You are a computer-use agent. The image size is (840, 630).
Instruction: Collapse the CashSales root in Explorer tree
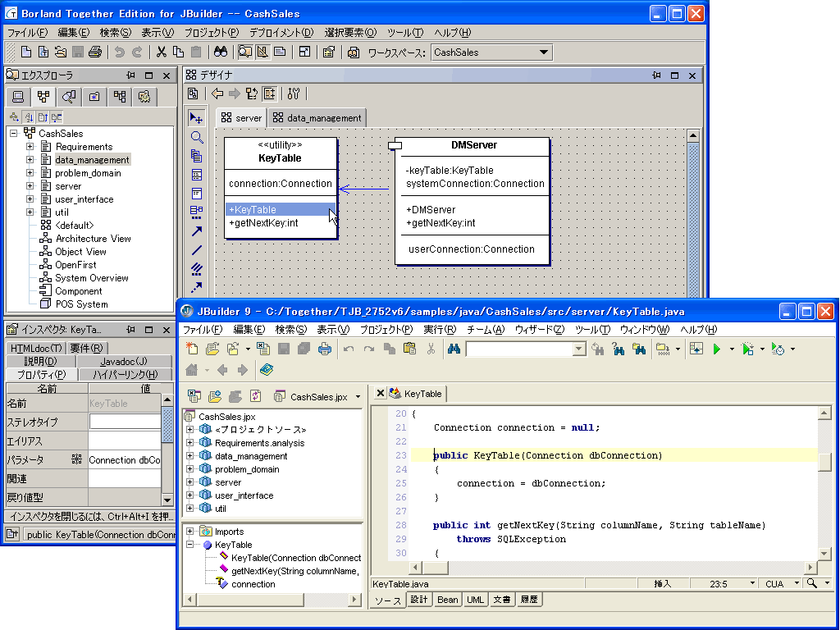(14, 134)
